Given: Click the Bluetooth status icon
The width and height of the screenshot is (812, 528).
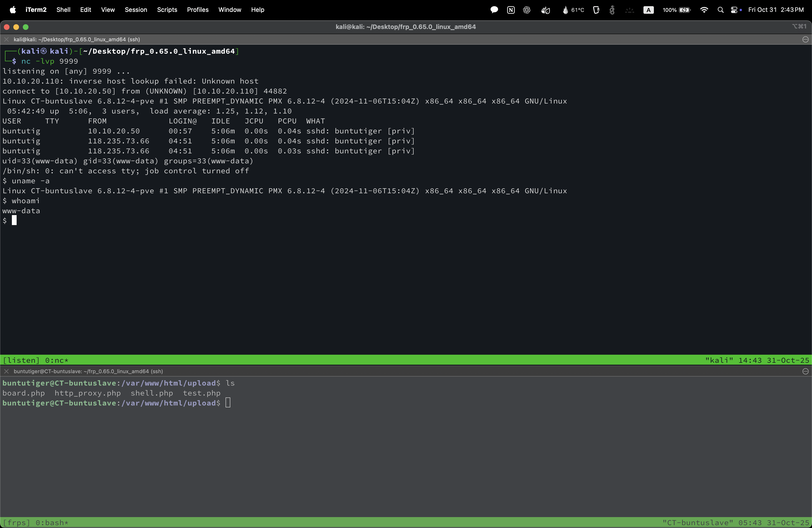Looking at the screenshot, I should tap(612, 10).
